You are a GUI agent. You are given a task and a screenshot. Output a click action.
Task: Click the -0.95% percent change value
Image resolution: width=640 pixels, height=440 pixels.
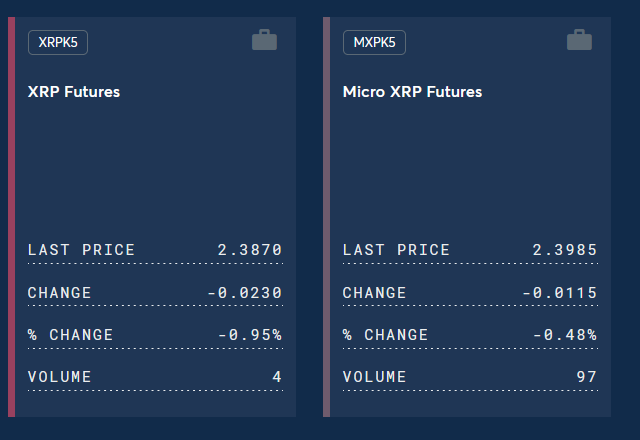pyautogui.click(x=249, y=335)
